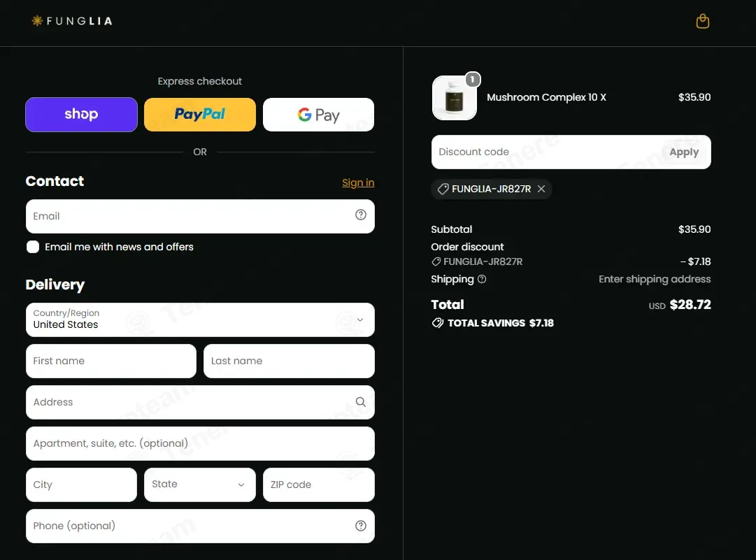Open Mushroom Complex product thumbnail

pyautogui.click(x=454, y=99)
